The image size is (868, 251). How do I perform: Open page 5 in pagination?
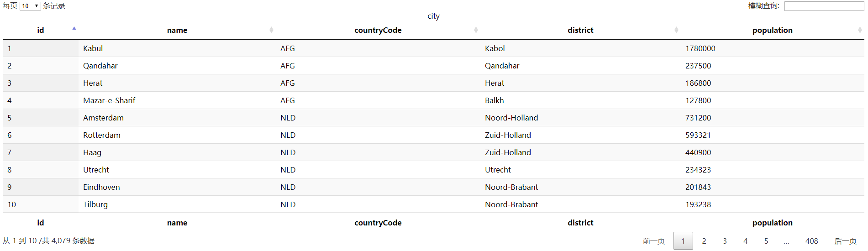point(766,241)
